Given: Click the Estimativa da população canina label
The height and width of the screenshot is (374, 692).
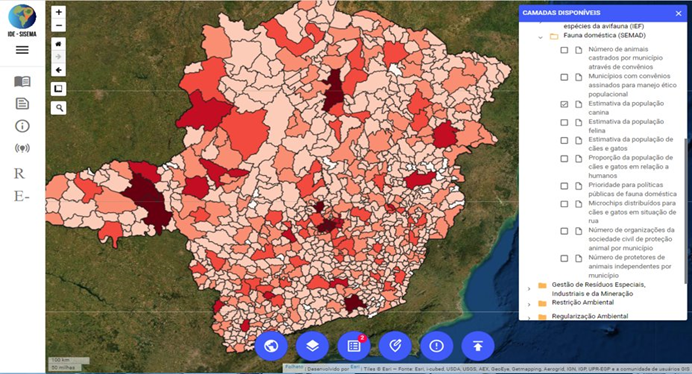Looking at the screenshot, I should click(x=626, y=108).
